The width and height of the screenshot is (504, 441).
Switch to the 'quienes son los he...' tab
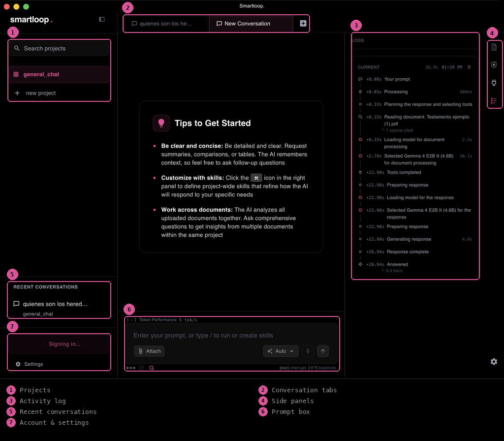coord(166,24)
